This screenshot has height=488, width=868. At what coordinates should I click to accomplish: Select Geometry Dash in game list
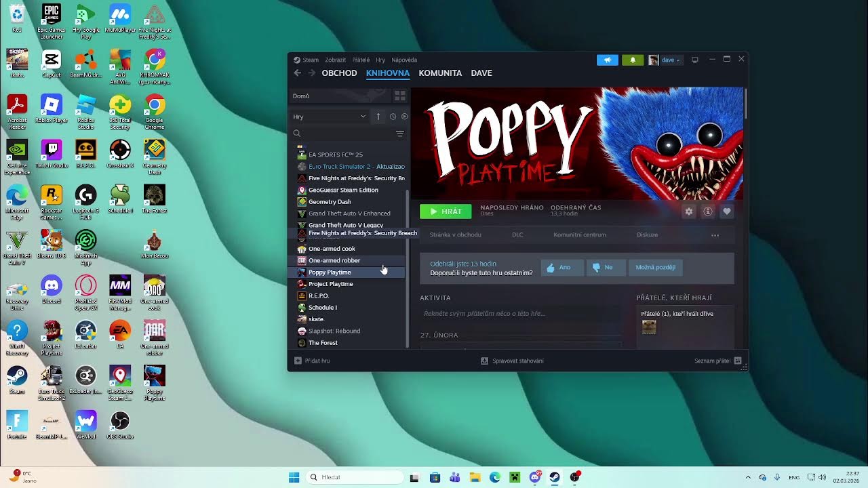point(351,202)
